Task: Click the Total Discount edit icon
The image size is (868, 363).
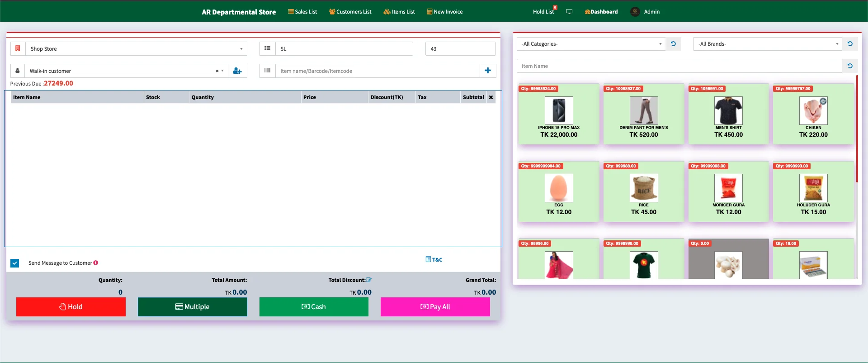Action: coord(369,280)
